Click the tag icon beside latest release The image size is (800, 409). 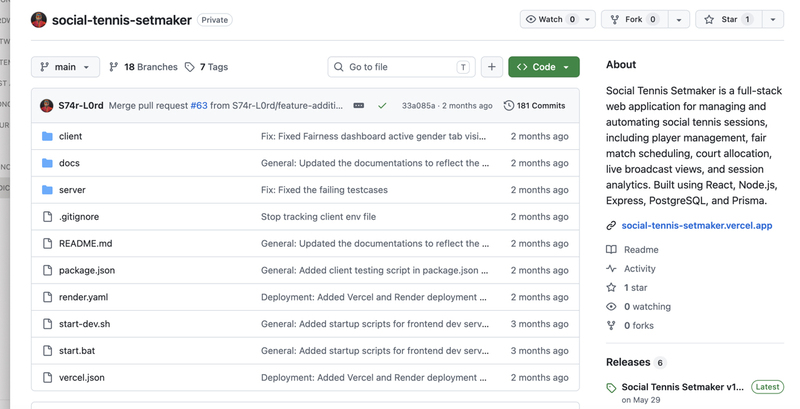click(x=611, y=388)
